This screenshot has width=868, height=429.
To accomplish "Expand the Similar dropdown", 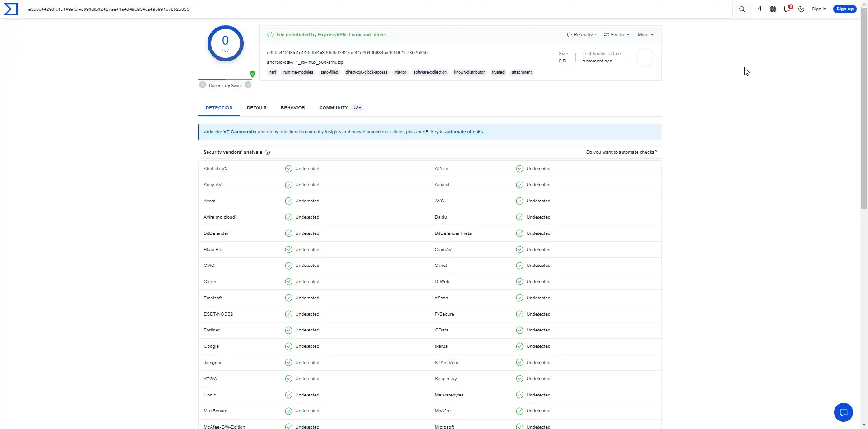I will (x=617, y=35).
